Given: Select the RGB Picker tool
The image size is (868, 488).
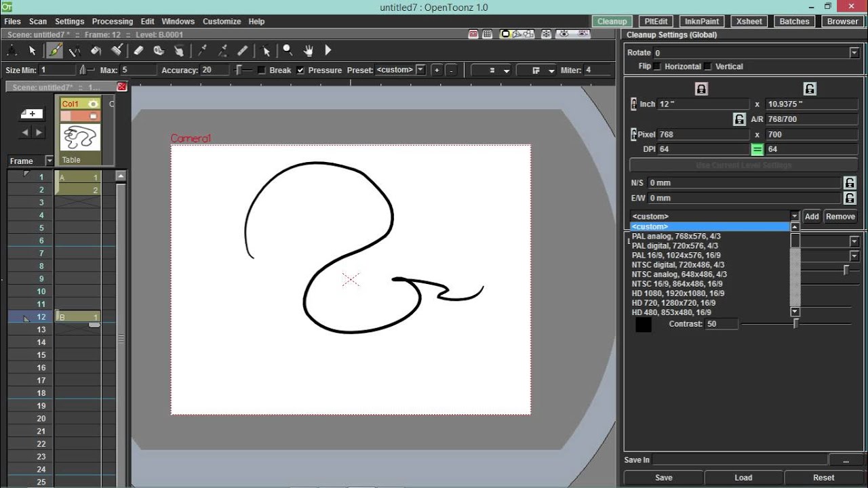Looking at the screenshot, I should coord(222,50).
